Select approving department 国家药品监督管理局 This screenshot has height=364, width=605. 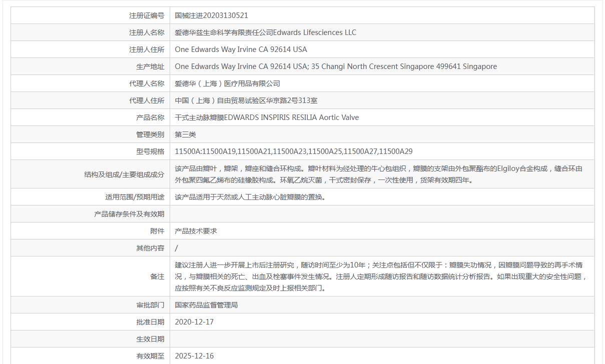click(x=206, y=305)
